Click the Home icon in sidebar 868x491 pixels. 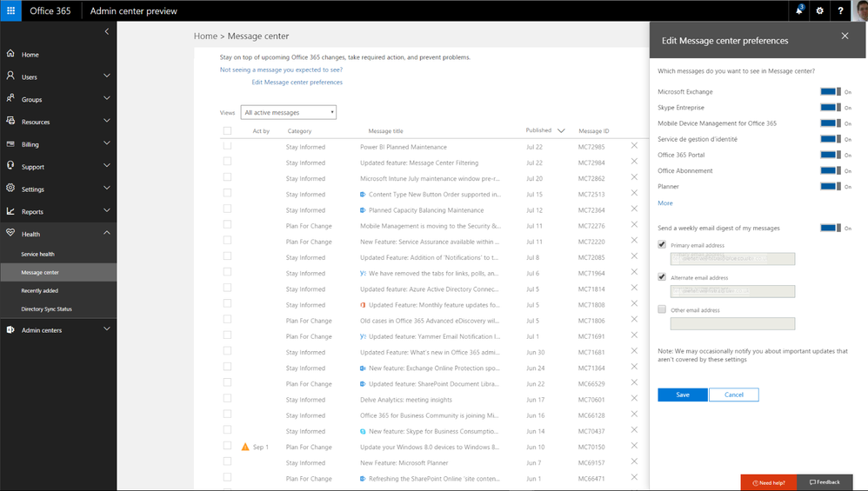point(10,54)
